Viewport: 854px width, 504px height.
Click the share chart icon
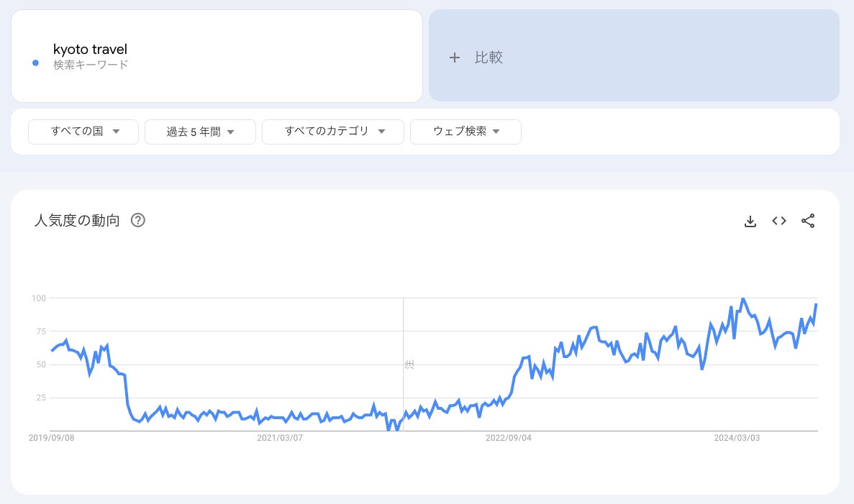[808, 221]
